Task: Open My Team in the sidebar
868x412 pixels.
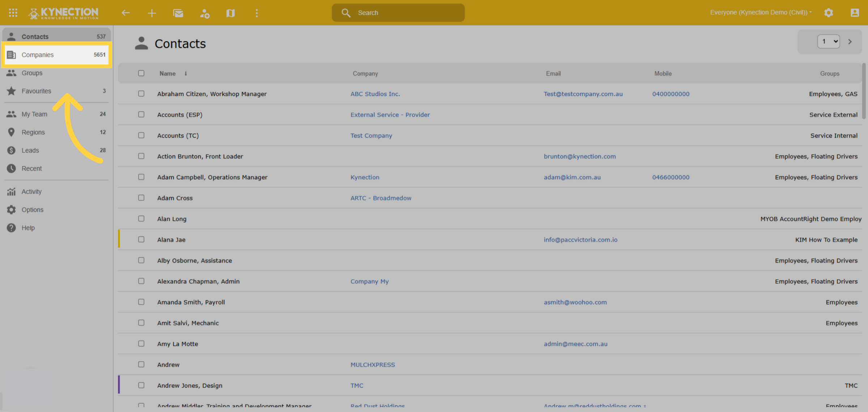Action: coord(56,114)
